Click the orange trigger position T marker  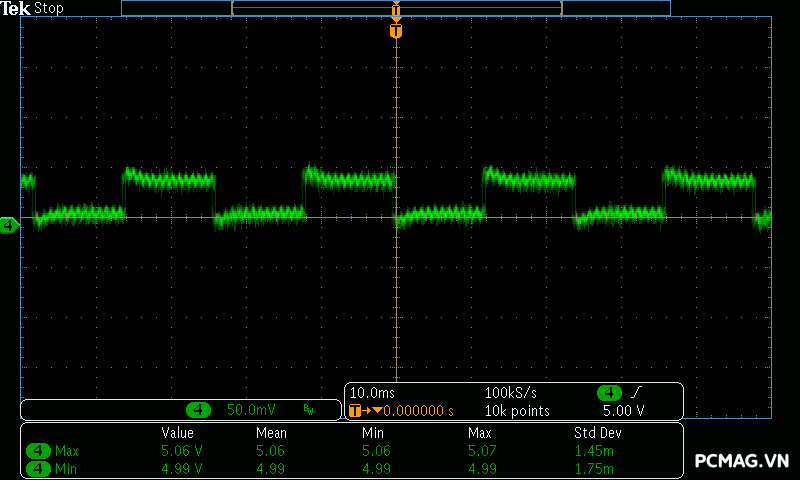[396, 31]
